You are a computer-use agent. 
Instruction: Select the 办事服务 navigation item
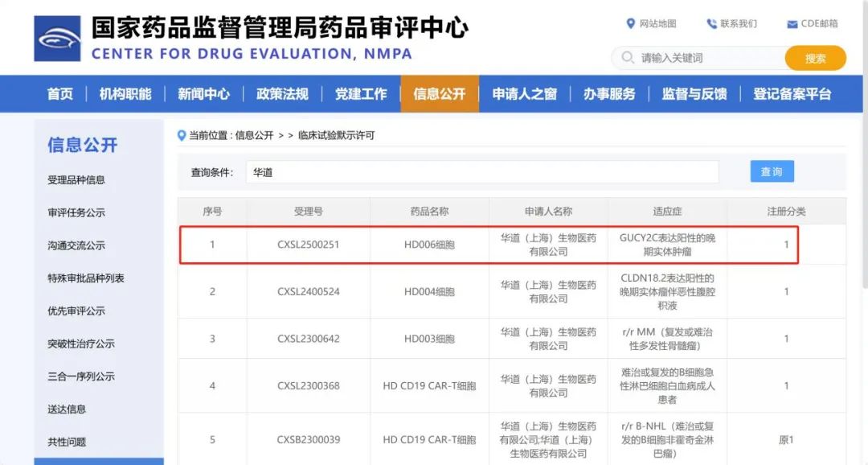tap(609, 93)
